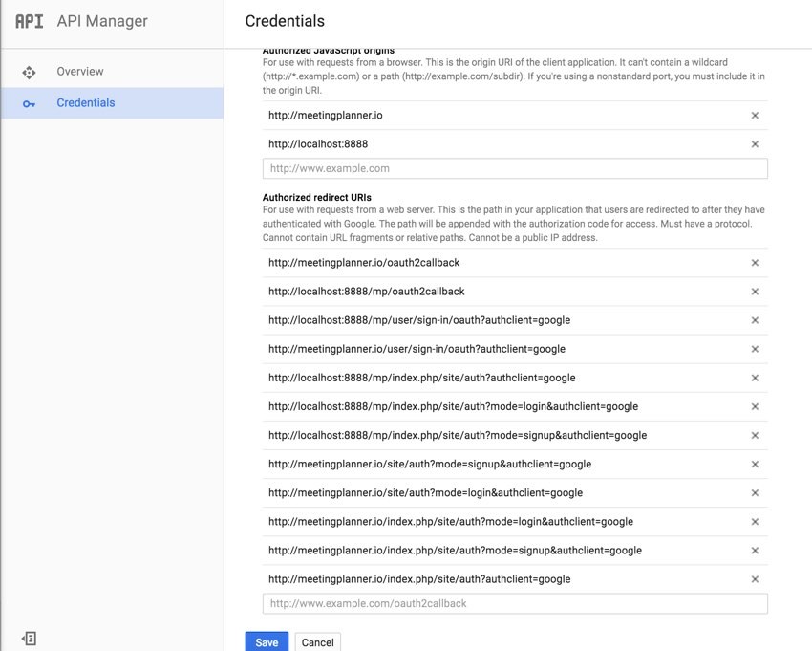Delete localhost index.php auth?mode=signup URI
The width and height of the screenshot is (812, 651).
[755, 435]
